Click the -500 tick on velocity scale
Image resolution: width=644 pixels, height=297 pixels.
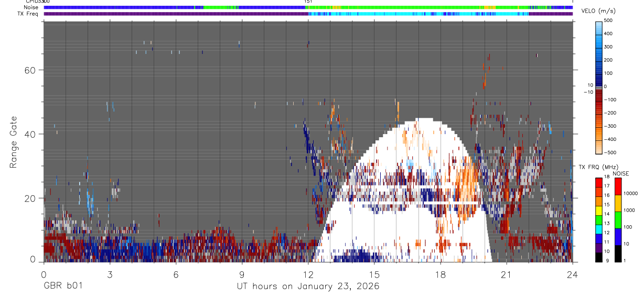point(611,152)
